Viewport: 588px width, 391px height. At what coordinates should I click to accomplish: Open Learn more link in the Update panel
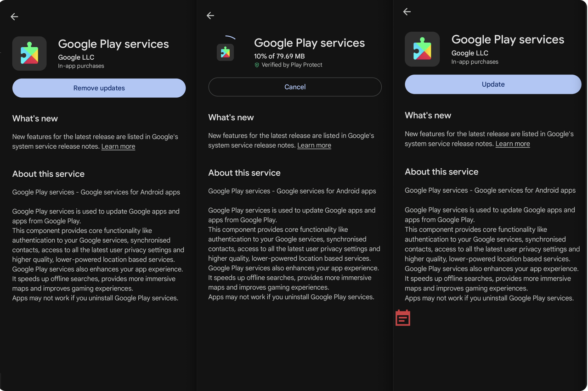click(513, 144)
